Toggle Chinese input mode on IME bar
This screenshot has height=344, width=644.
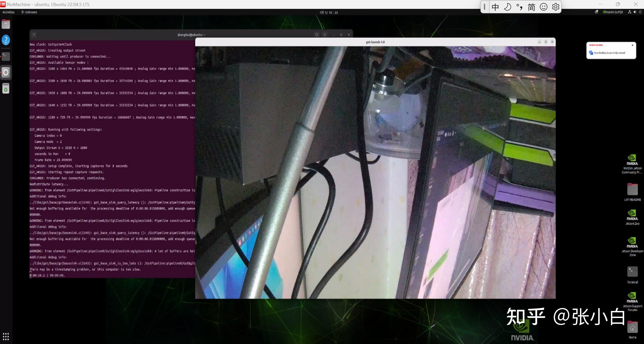[x=495, y=7]
